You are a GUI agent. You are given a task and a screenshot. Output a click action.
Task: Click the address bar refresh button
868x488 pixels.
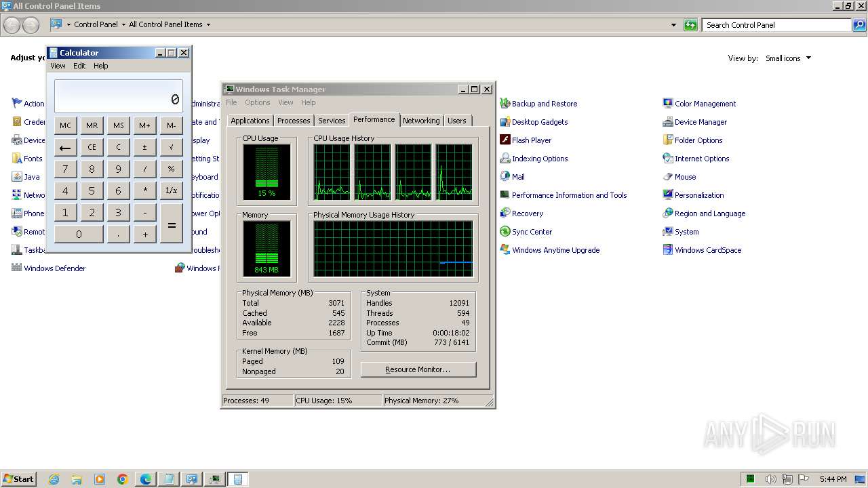tap(690, 25)
